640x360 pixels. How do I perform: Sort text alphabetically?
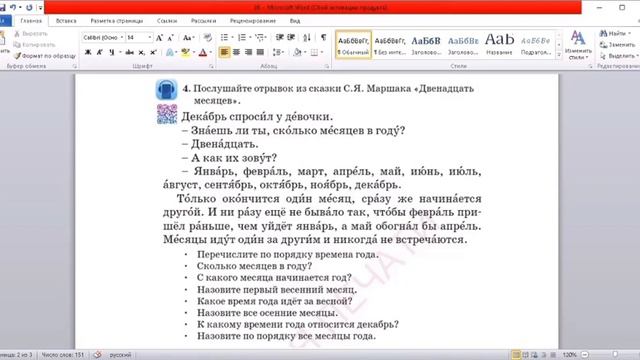307,38
